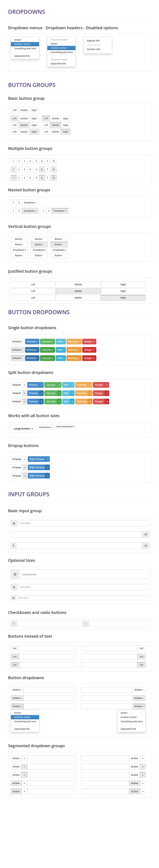
Task: Click the large @ addon symbol
Action: click(15, 574)
